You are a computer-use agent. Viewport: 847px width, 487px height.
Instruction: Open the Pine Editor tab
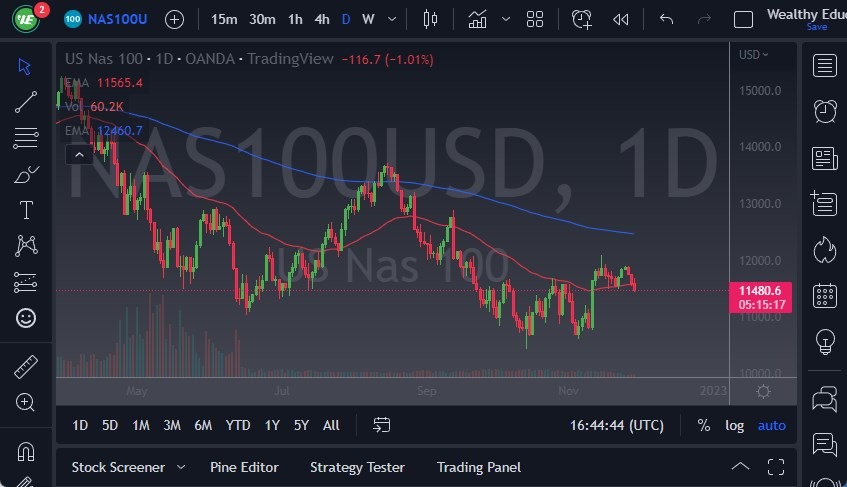click(244, 467)
